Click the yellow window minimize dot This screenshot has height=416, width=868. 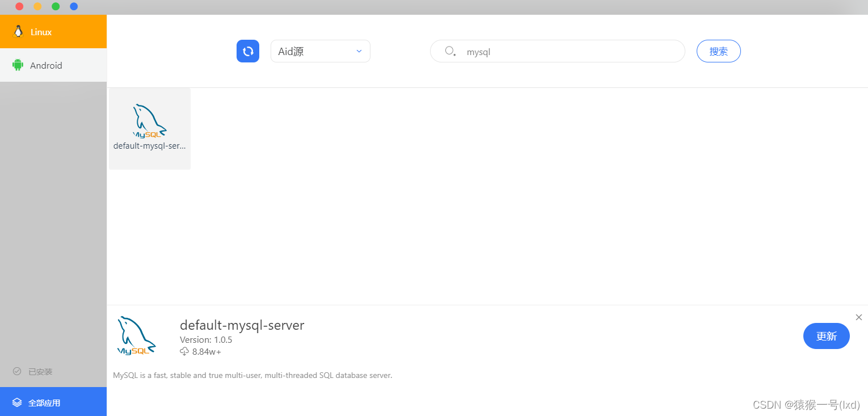pyautogui.click(x=37, y=7)
